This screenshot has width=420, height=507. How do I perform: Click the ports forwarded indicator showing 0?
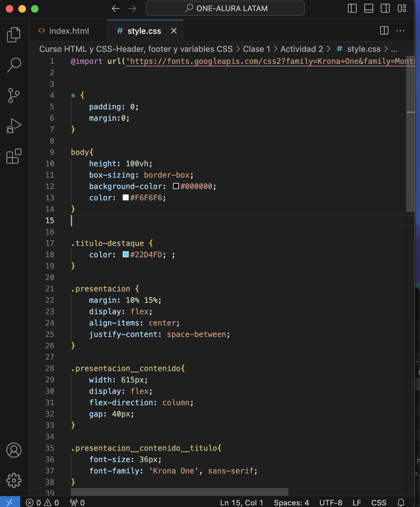77,503
